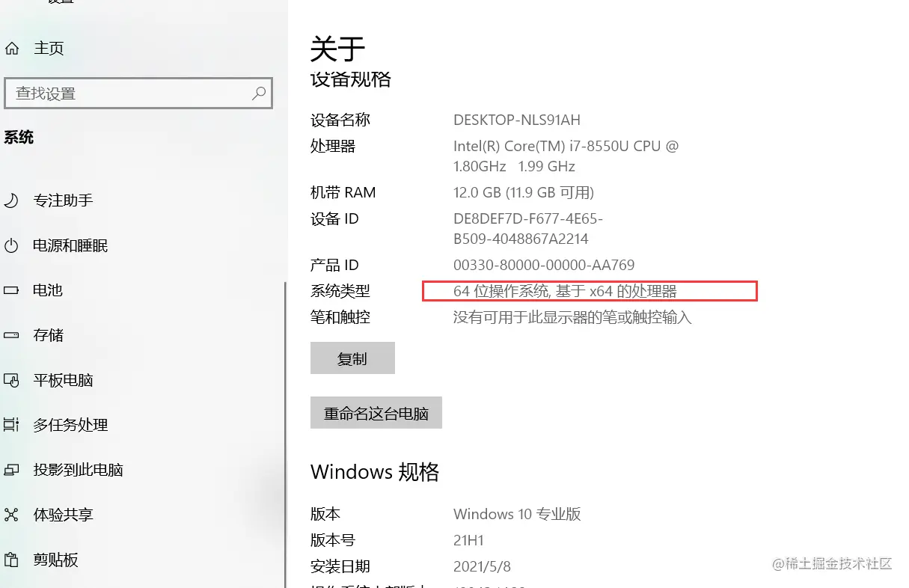The image size is (909, 588).
Task: Select the 多任务处理 multitasking icon
Action: tap(11, 425)
